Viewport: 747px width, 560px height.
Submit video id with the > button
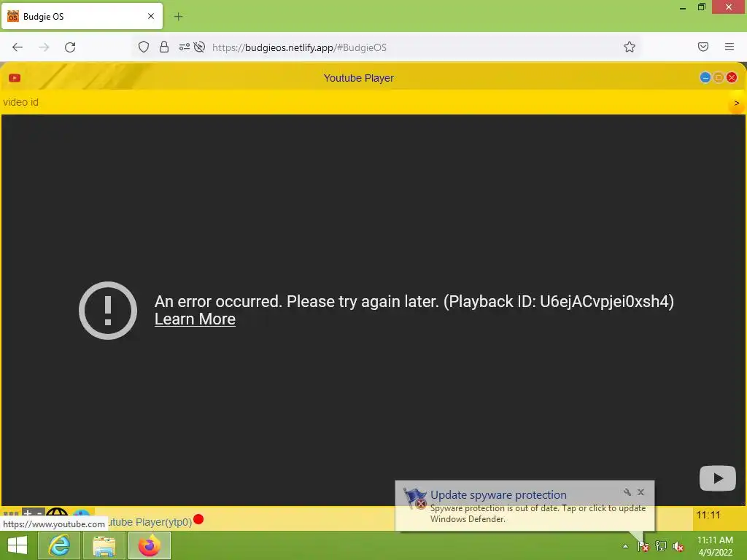click(x=737, y=104)
